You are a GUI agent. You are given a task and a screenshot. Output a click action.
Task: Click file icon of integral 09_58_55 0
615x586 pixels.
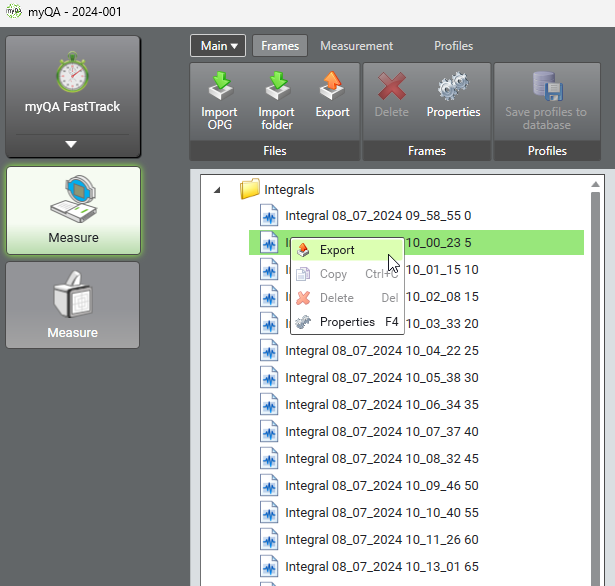point(269,215)
